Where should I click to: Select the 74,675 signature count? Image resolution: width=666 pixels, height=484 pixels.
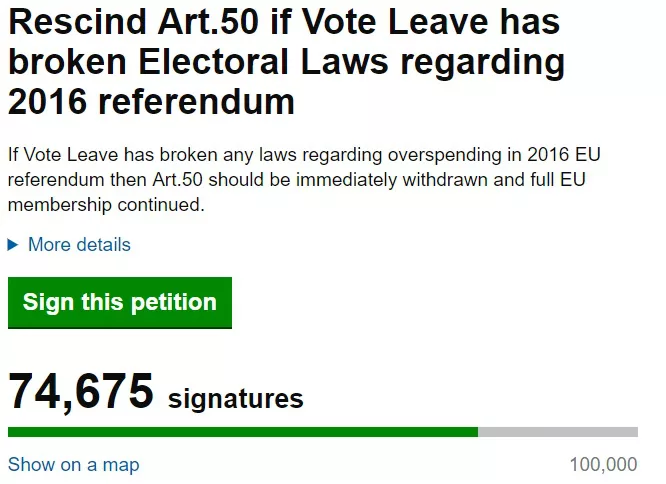[x=81, y=391]
